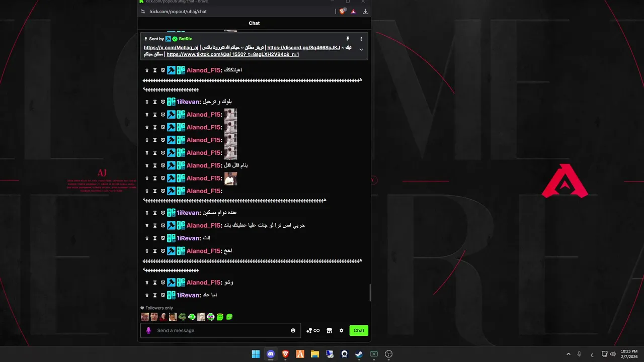Timeout 1iRevan on the "بلوك و ترحيل" message
This screenshot has width=644, height=362.
tap(155, 102)
